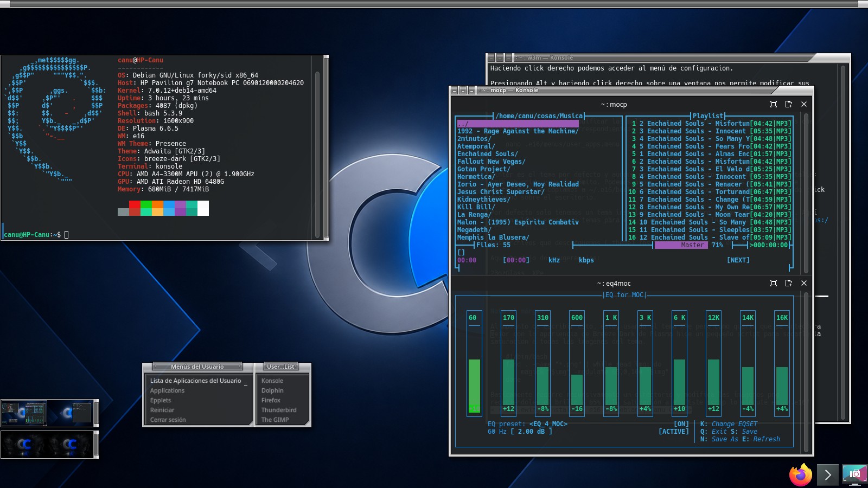Click the [ON] equalizer status indicator
The image size is (868, 488).
coord(681,424)
